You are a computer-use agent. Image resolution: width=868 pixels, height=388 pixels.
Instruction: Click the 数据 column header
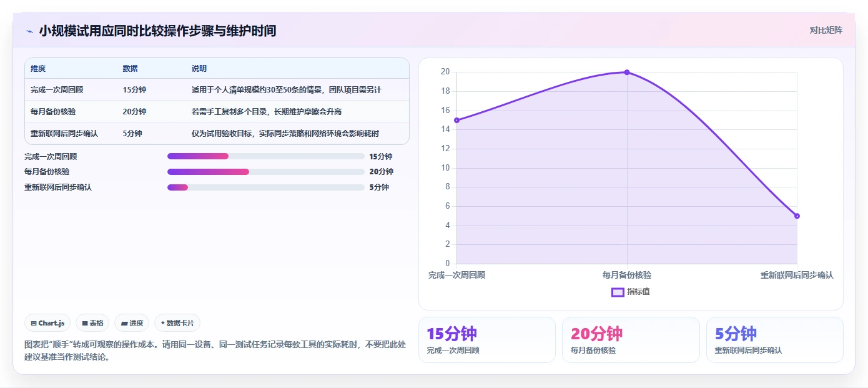pyautogui.click(x=131, y=69)
